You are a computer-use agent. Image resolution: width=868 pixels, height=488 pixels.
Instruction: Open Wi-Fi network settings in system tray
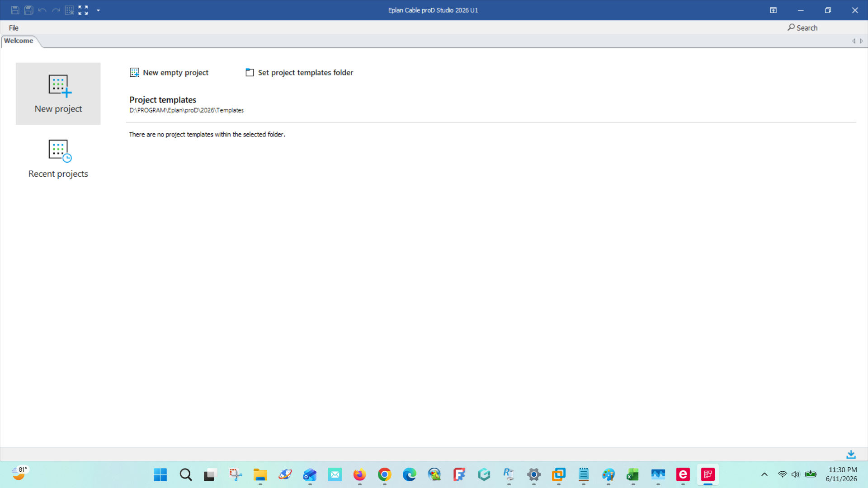(782, 474)
